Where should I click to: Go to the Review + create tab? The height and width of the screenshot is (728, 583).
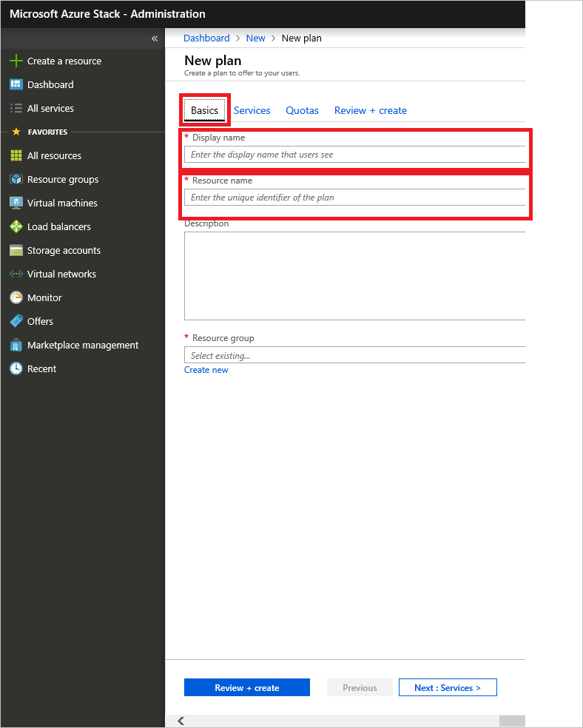click(371, 110)
